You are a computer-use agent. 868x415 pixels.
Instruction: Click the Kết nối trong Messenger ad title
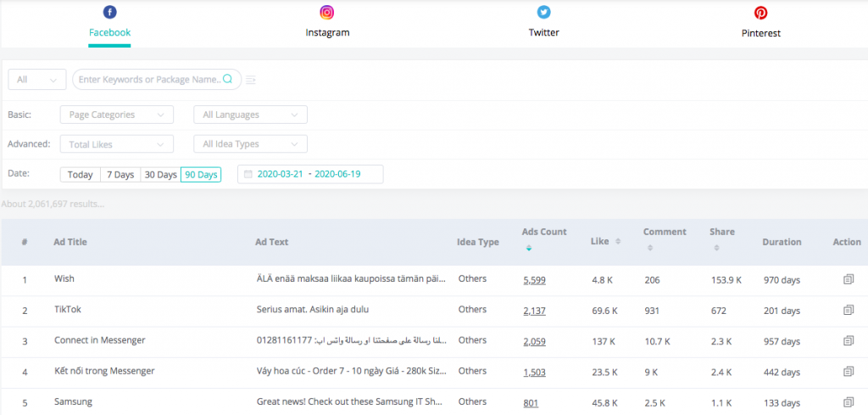point(104,371)
